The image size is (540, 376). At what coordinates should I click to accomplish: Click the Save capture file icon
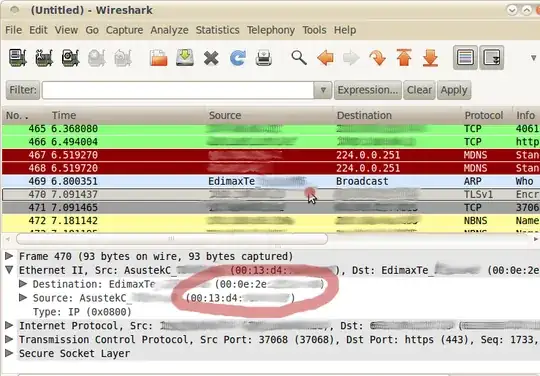click(x=185, y=58)
